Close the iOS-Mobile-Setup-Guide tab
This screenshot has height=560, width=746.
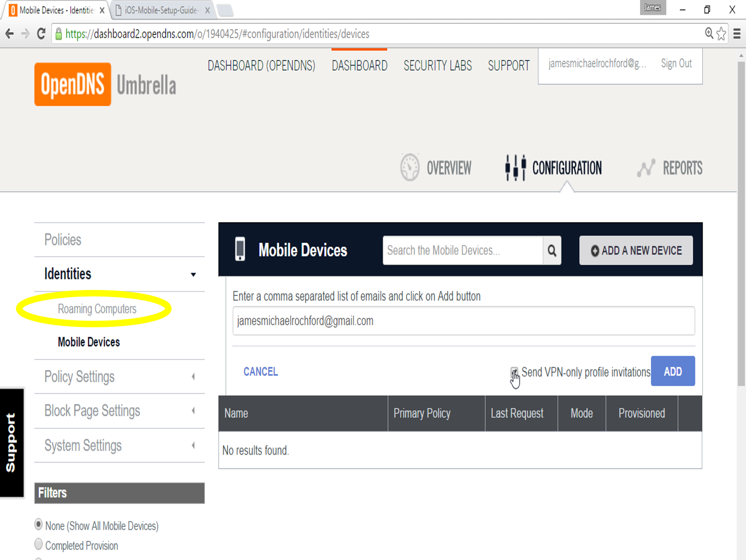click(208, 10)
